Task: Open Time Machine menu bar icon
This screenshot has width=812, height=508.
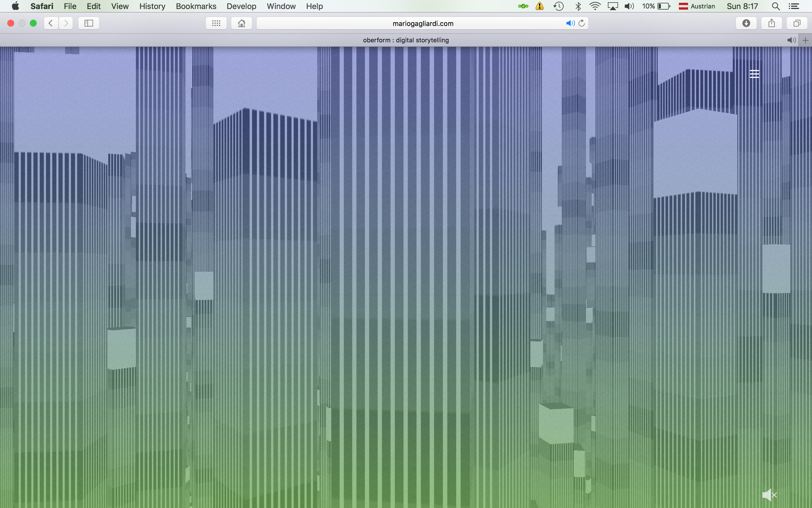Action: tap(558, 6)
